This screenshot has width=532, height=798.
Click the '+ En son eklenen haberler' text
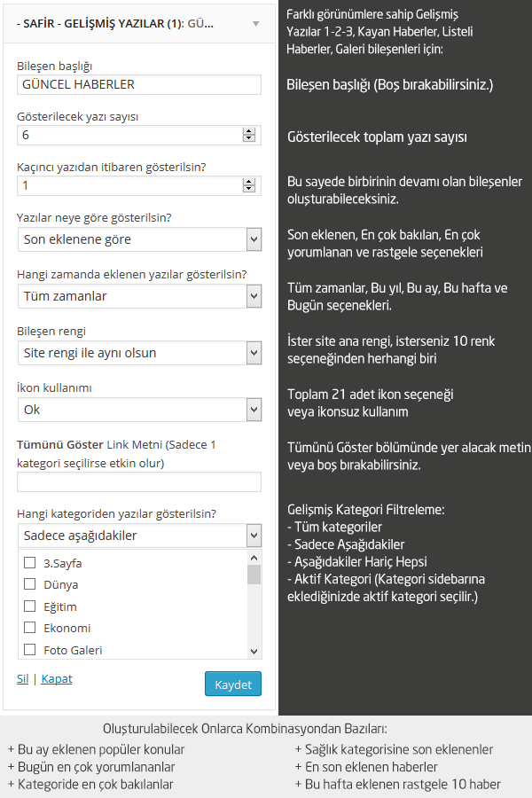pos(366,767)
